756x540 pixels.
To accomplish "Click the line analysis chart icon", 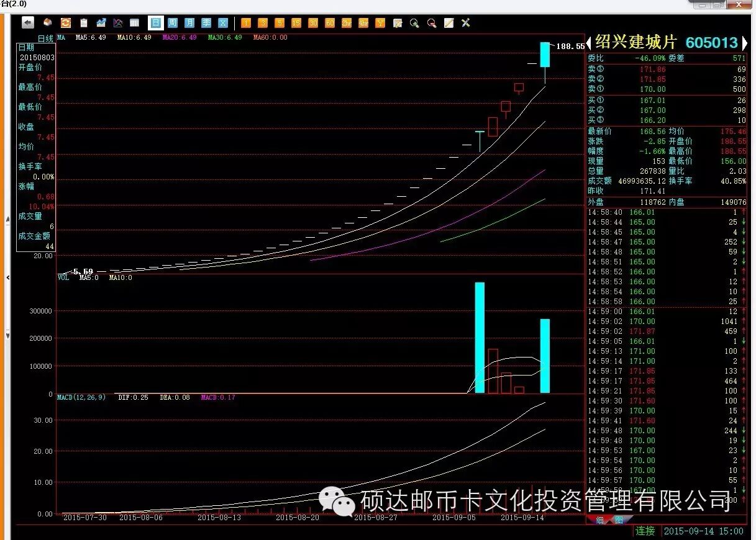I will pyautogui.click(x=117, y=23).
